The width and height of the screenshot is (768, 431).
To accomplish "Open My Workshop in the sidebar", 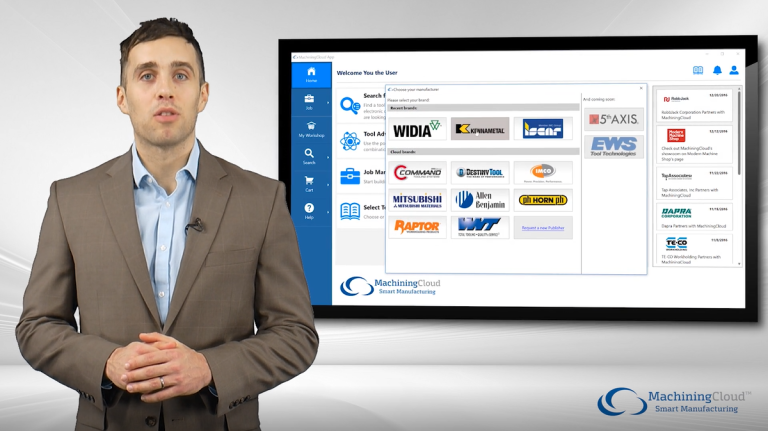I will 312,130.
